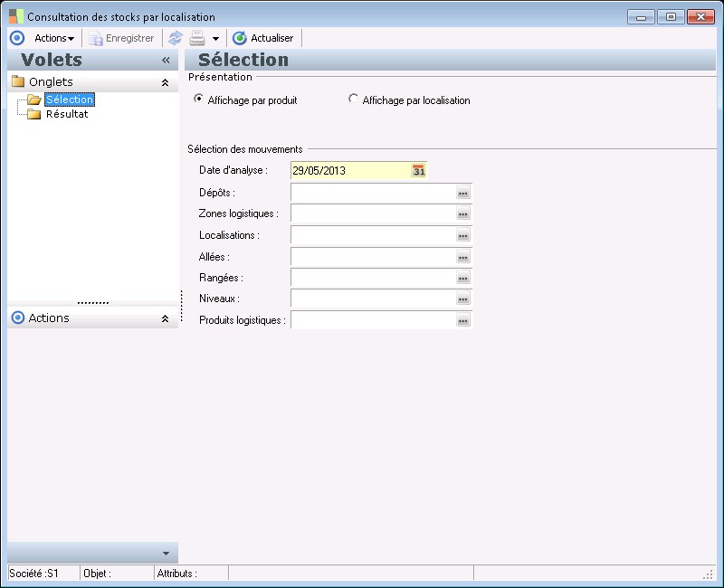Click the Date d'analyse input field
Screen dimensions: 724x588
point(350,171)
